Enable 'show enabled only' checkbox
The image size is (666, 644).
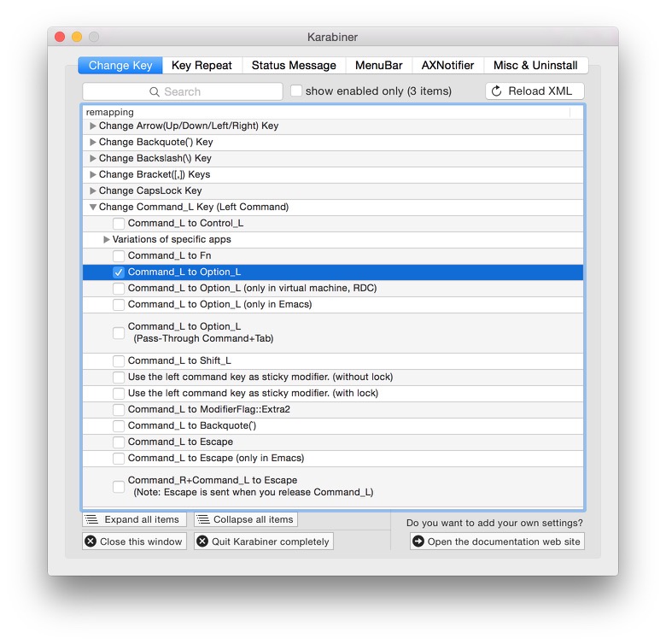pyautogui.click(x=296, y=91)
